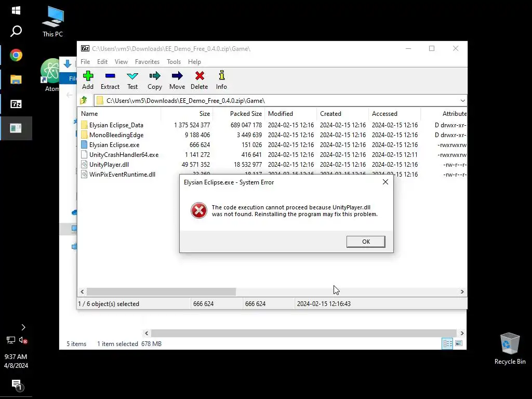This screenshot has width=532, height=399.
Task: Click status bar date 2024-02-15 12:16:43
Action: (x=324, y=303)
